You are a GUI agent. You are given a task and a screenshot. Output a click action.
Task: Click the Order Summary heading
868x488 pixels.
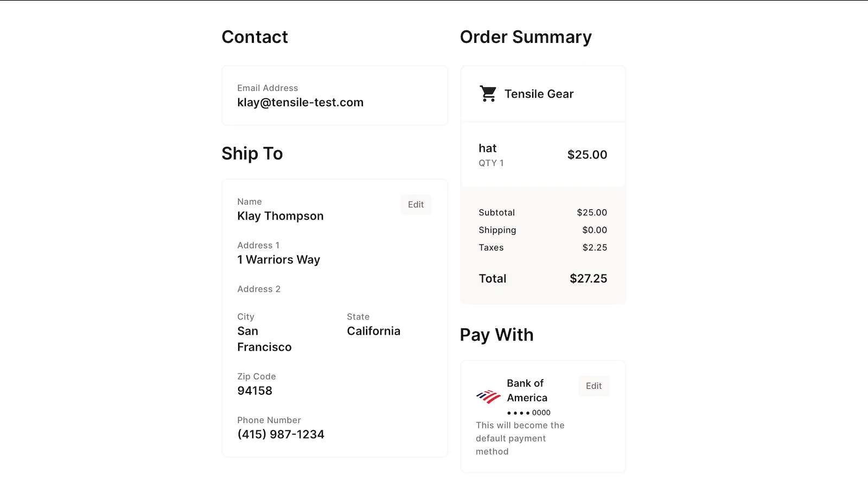tap(526, 37)
